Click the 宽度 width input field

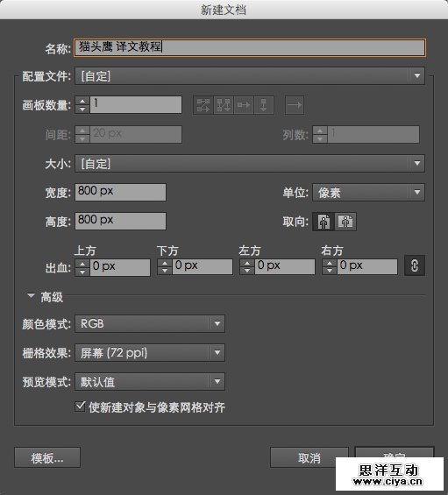120,192
